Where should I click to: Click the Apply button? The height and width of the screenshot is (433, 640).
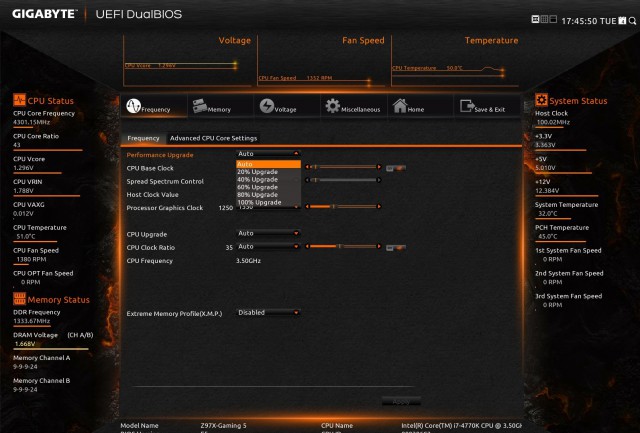point(401,402)
